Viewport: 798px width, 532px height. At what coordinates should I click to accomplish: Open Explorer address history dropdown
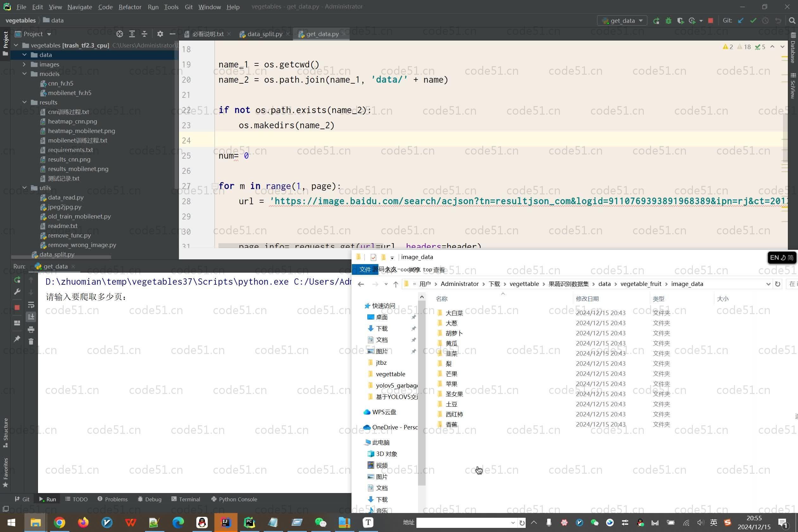coord(769,284)
